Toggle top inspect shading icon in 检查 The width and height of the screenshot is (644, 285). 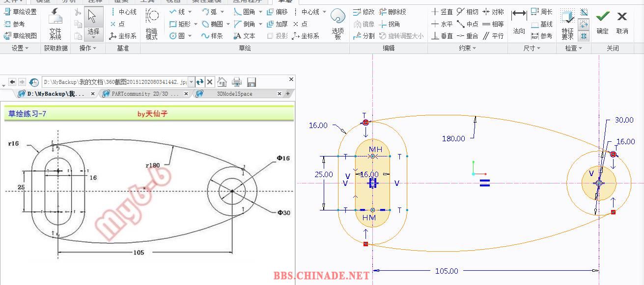pyautogui.click(x=584, y=12)
